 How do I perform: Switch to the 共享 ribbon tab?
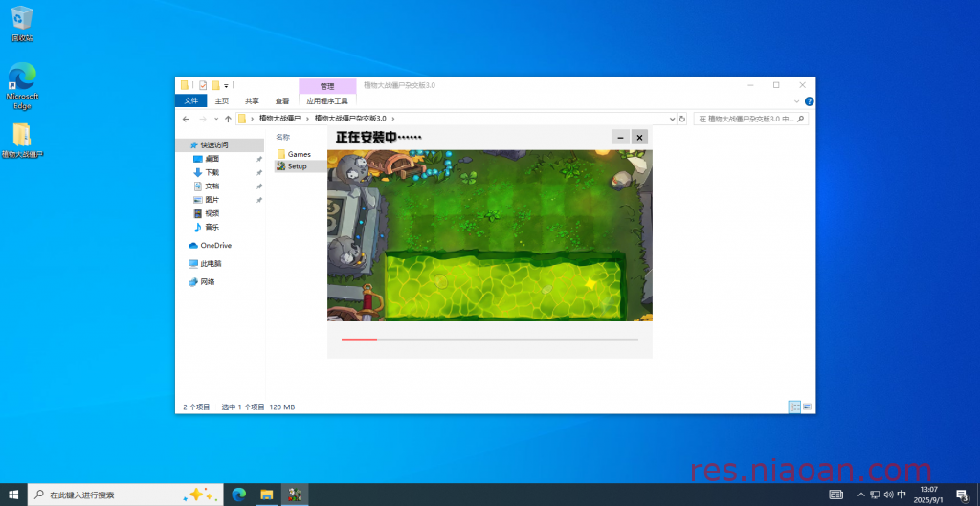[x=252, y=100]
